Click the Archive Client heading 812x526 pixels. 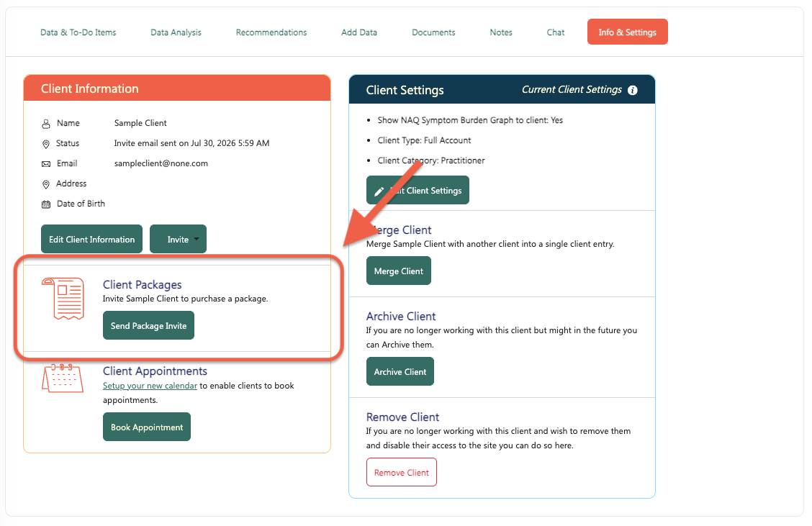[x=402, y=317]
